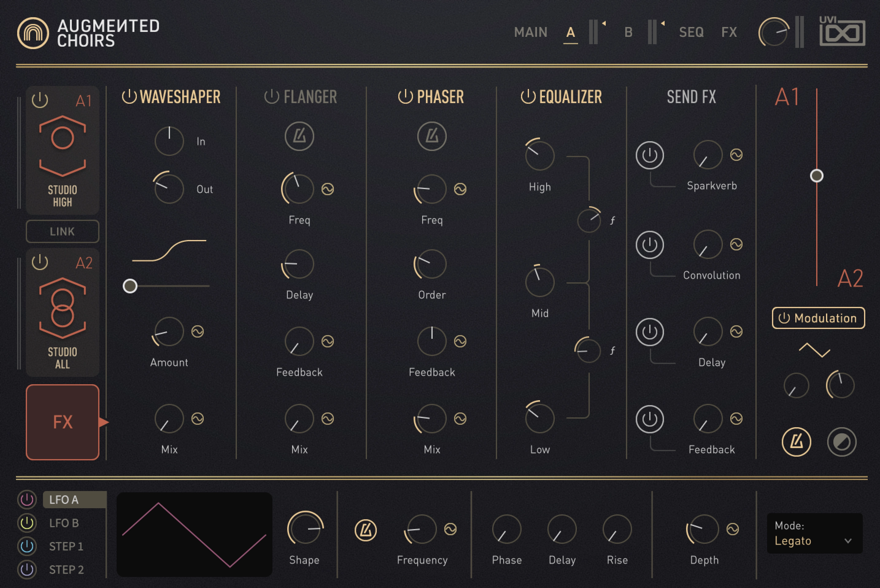Switch to the A layer tab
The height and width of the screenshot is (588, 880).
tap(571, 32)
